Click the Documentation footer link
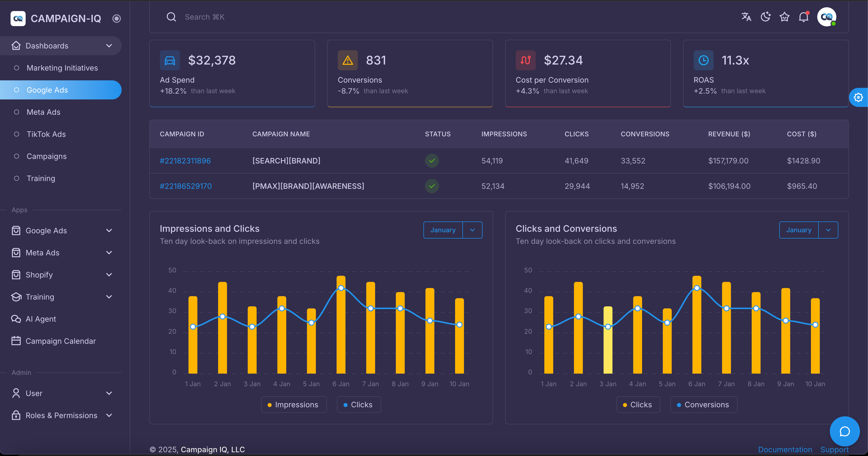Image resolution: width=868 pixels, height=456 pixels. [785, 450]
